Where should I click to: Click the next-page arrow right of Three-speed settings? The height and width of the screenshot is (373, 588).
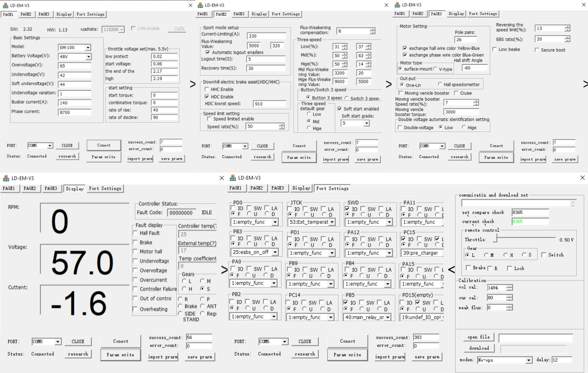click(x=388, y=84)
